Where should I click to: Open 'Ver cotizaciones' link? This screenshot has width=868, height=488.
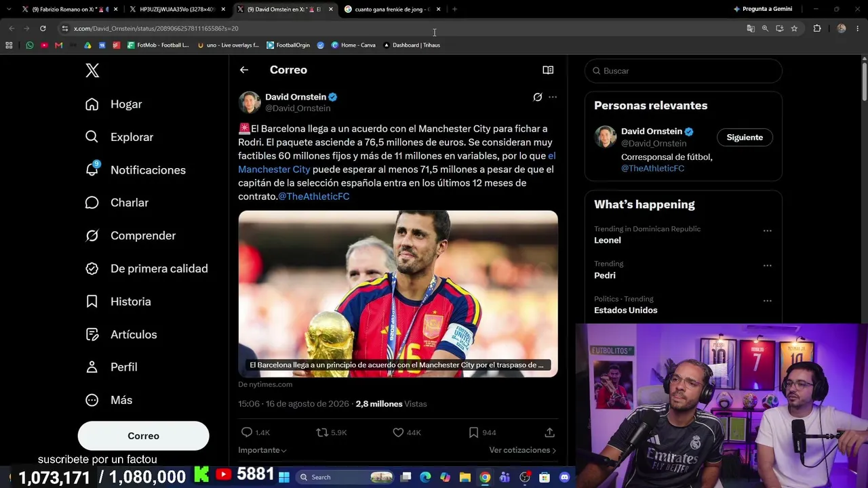point(523,450)
